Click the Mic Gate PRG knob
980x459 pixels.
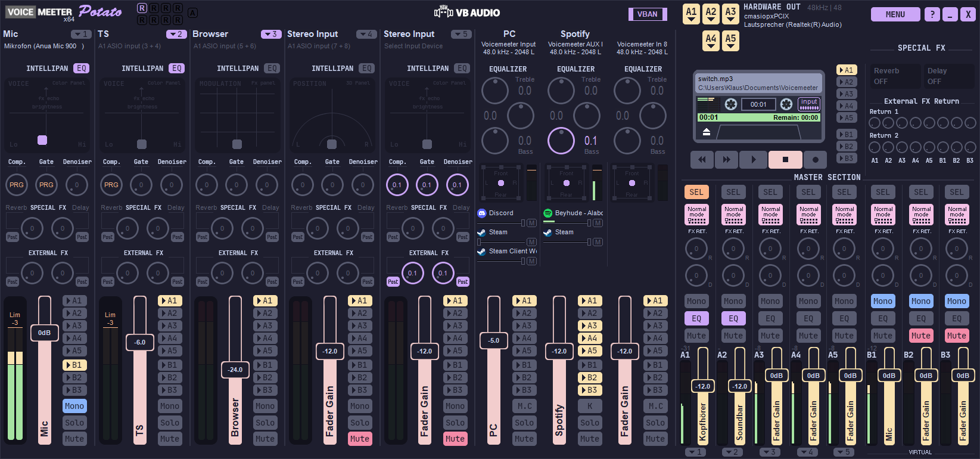click(x=46, y=185)
